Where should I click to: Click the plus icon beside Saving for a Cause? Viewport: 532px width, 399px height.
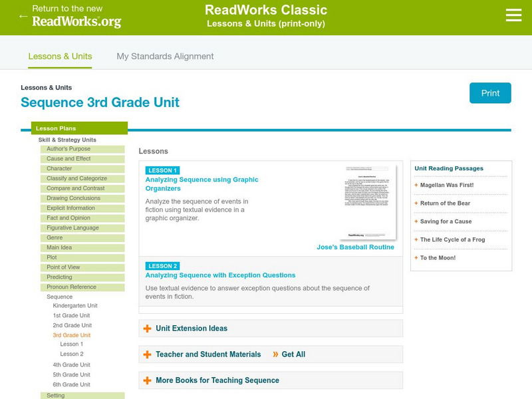click(x=416, y=221)
